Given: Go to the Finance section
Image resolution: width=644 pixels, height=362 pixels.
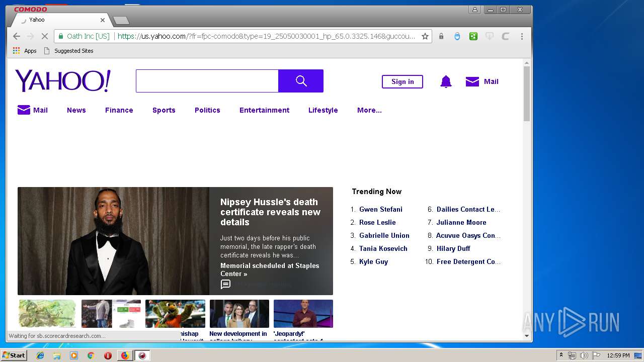Looking at the screenshot, I should tap(119, 110).
